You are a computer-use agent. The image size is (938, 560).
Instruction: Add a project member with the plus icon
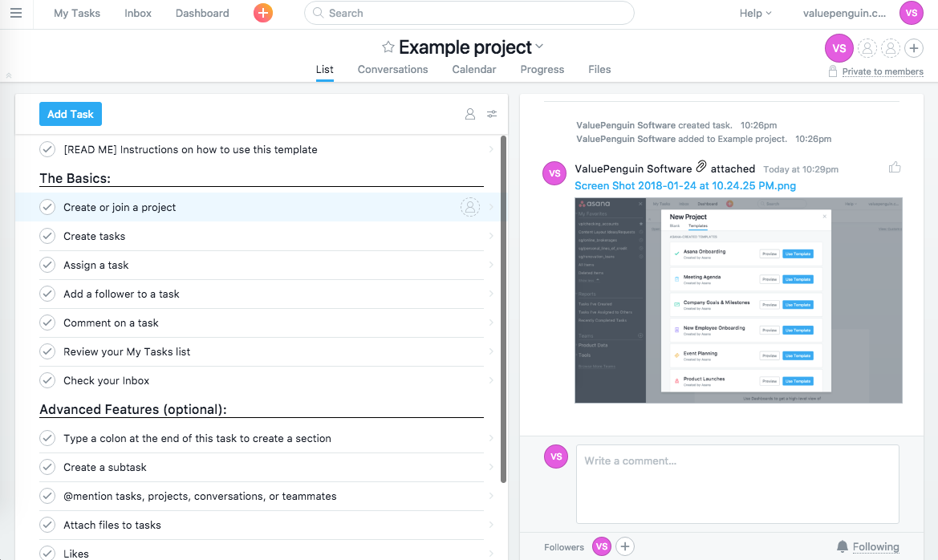(914, 48)
